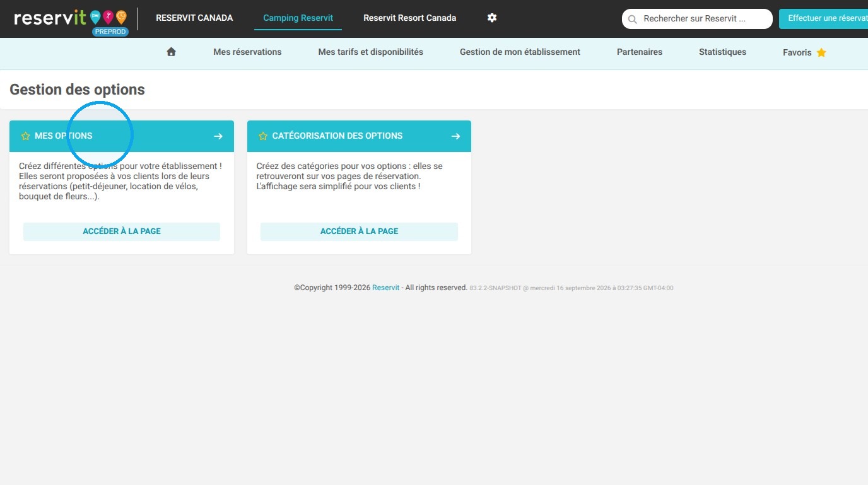
Task: Open Mes tarifs et disponibilités menu
Action: pyautogui.click(x=370, y=52)
